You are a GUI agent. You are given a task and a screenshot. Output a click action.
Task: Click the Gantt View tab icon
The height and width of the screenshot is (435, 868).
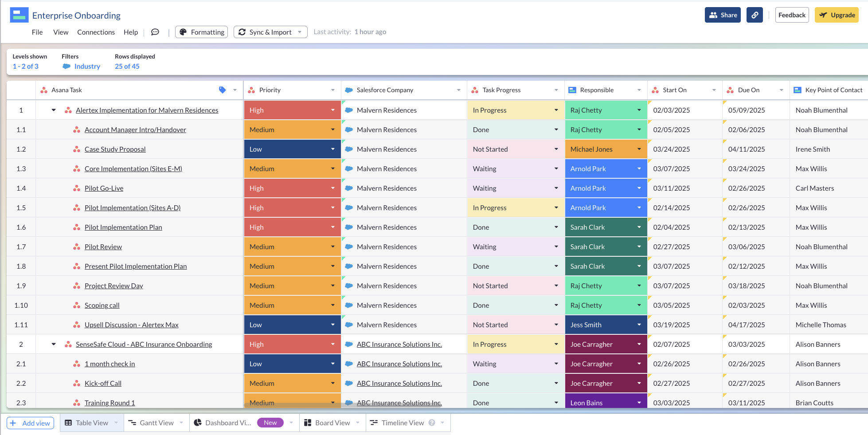pyautogui.click(x=132, y=423)
